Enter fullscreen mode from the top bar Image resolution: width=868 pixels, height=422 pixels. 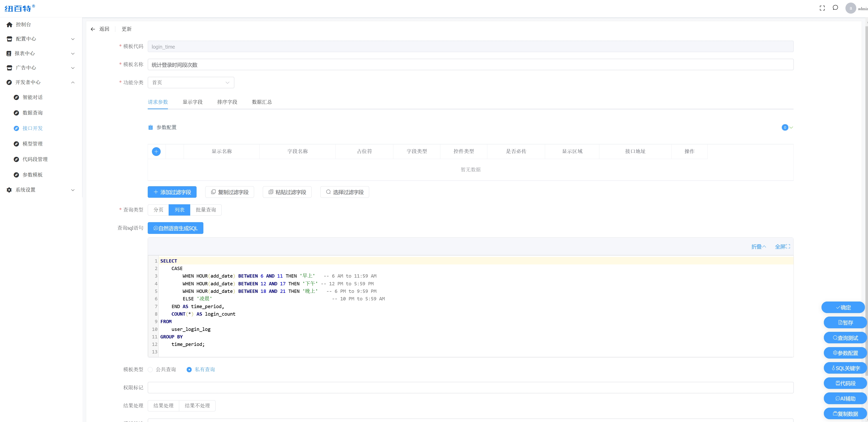pyautogui.click(x=822, y=8)
